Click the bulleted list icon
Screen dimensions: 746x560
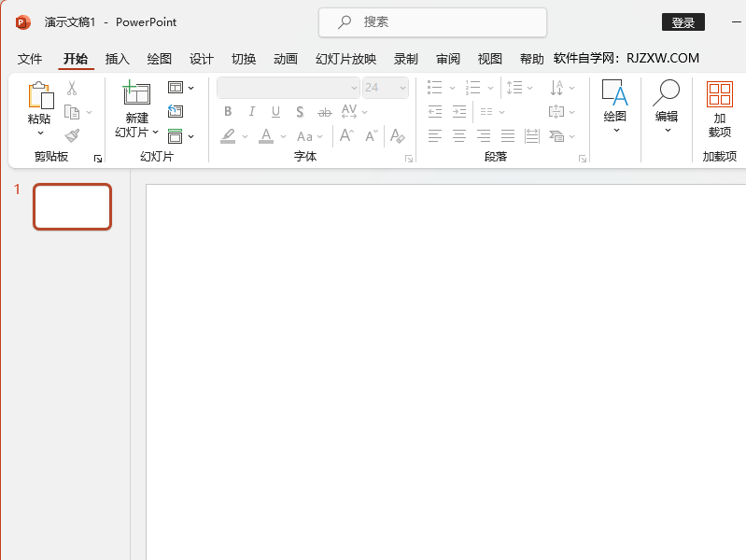pos(435,88)
